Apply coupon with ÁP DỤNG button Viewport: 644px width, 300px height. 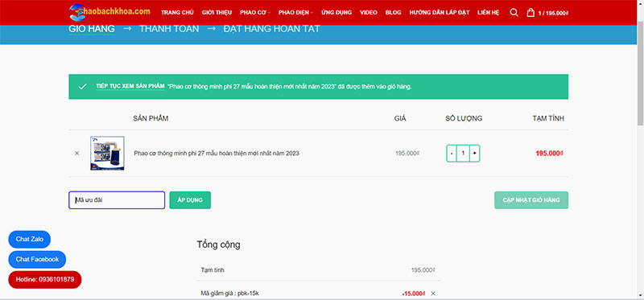coord(190,200)
